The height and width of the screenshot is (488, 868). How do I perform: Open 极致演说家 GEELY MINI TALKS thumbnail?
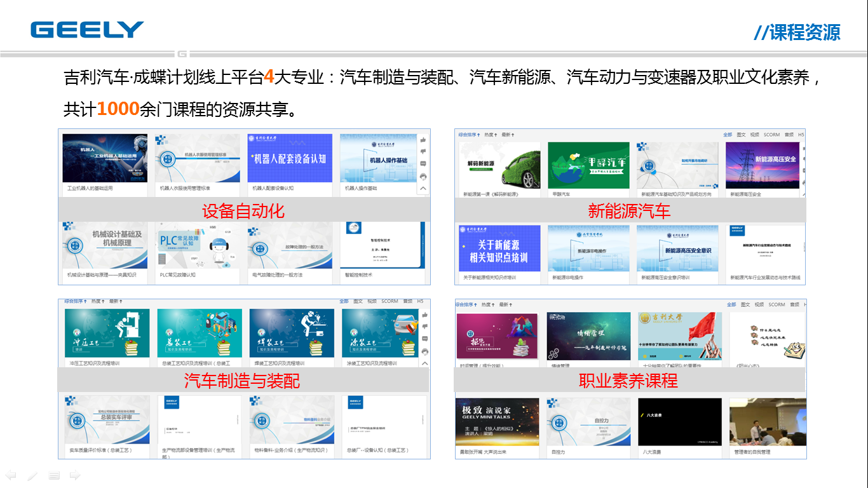(498, 422)
